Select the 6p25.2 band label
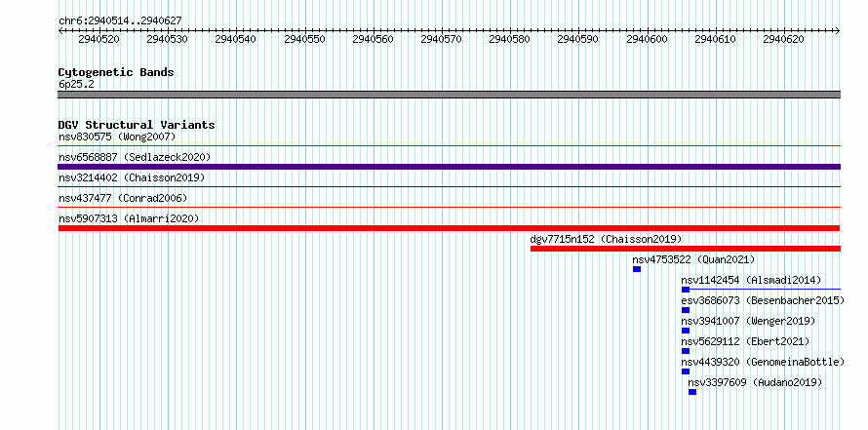868x430 pixels. (76, 84)
